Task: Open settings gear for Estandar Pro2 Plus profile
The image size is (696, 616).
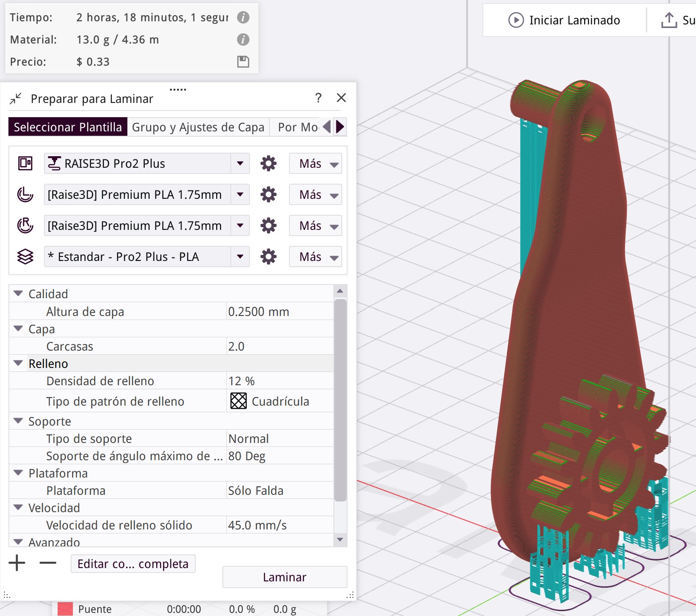Action: pos(269,257)
